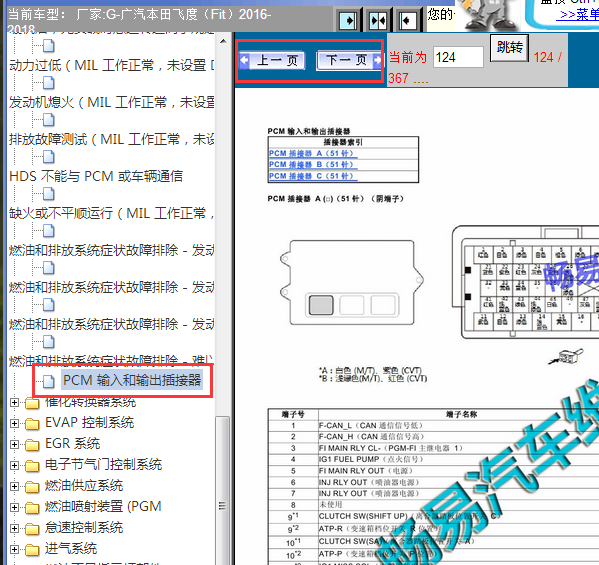Click the split-arrows panel layout icon
Image resolution: width=599 pixels, height=565 pixels.
pos(378,20)
